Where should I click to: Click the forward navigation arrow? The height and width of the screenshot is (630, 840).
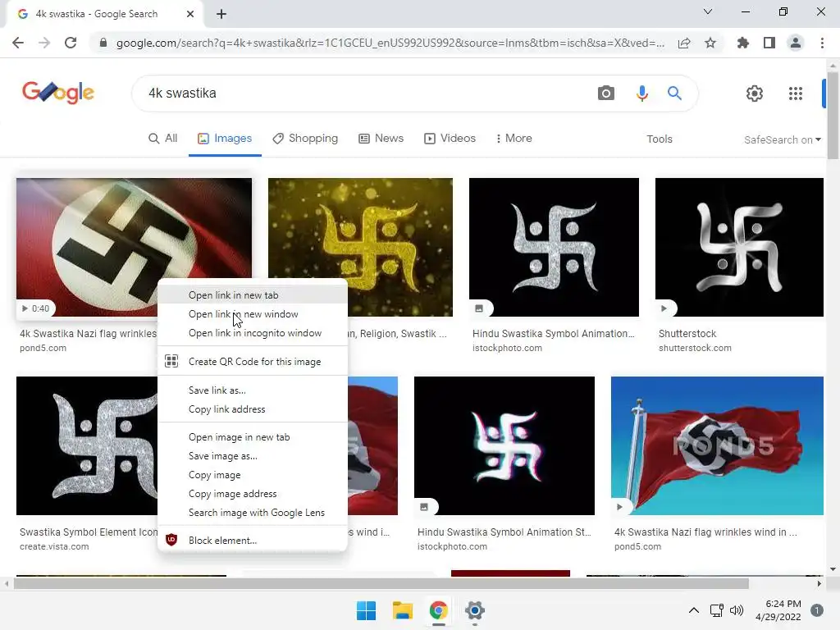point(44,43)
